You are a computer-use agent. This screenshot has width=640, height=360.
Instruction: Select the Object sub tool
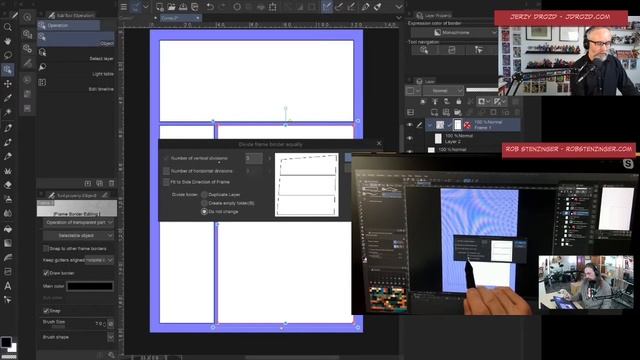pos(76,40)
